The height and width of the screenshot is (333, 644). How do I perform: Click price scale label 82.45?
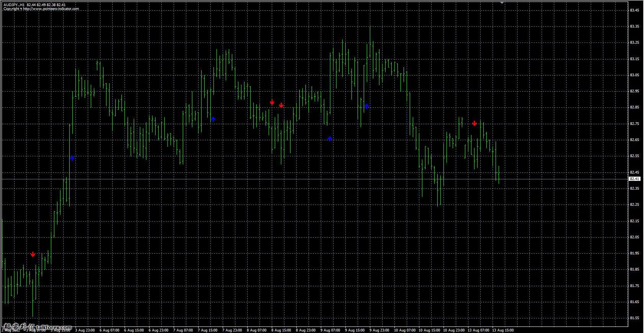(634, 172)
